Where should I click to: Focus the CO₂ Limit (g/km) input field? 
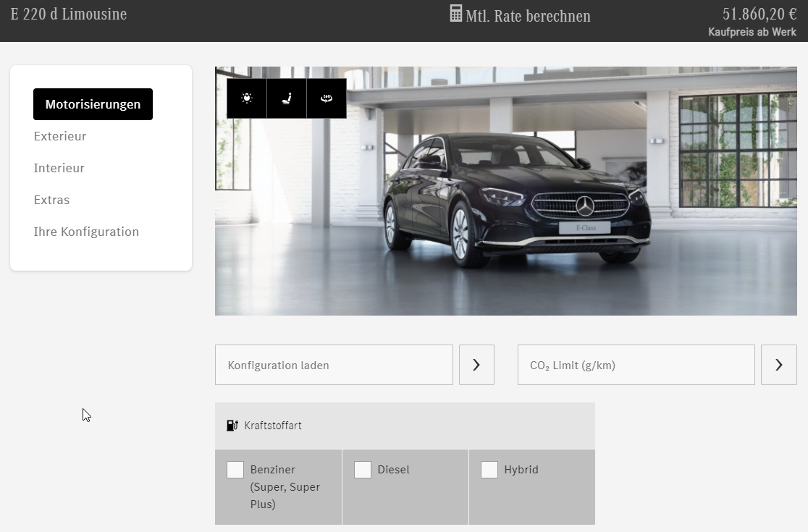(x=636, y=365)
